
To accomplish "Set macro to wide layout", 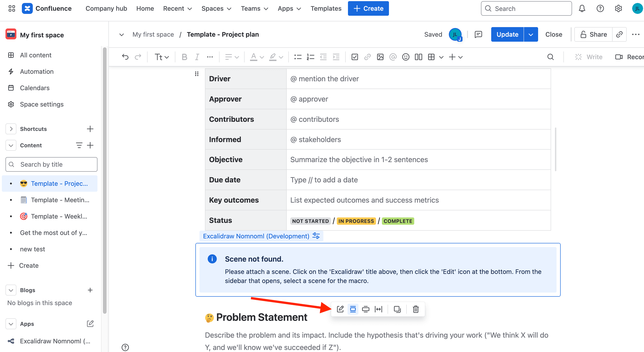I will (365, 309).
